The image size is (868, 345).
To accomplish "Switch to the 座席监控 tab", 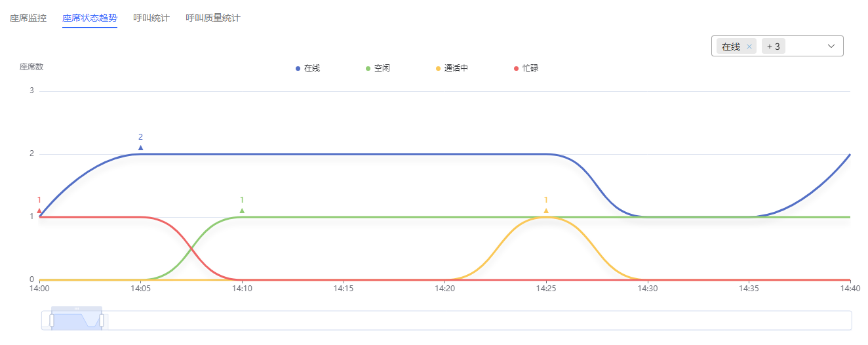I will [x=28, y=18].
